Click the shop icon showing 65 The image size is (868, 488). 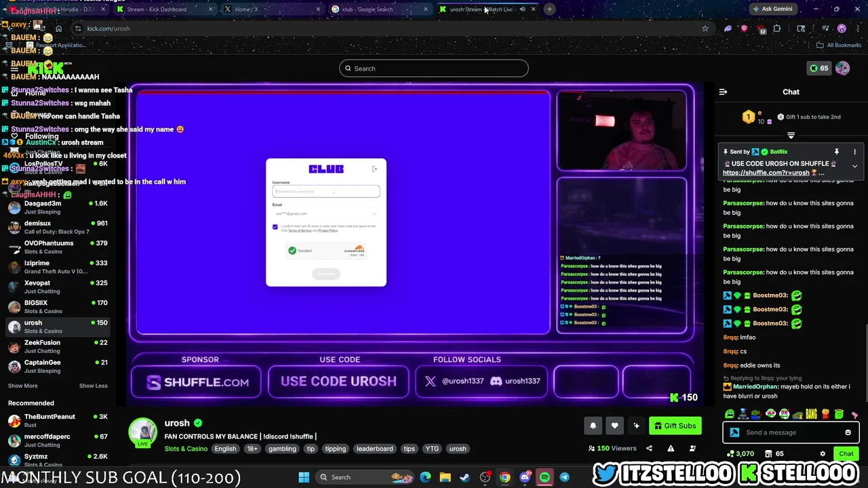pyautogui.click(x=774, y=453)
